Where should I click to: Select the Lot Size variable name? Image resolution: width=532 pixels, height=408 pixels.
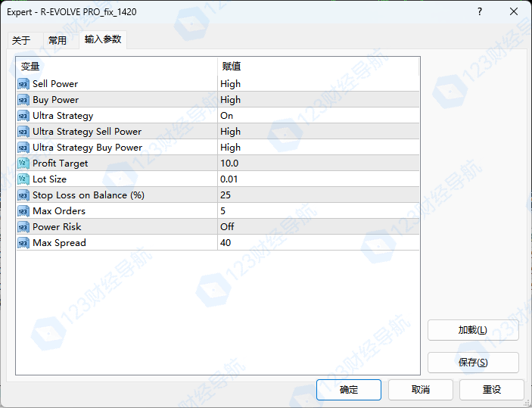click(x=49, y=179)
